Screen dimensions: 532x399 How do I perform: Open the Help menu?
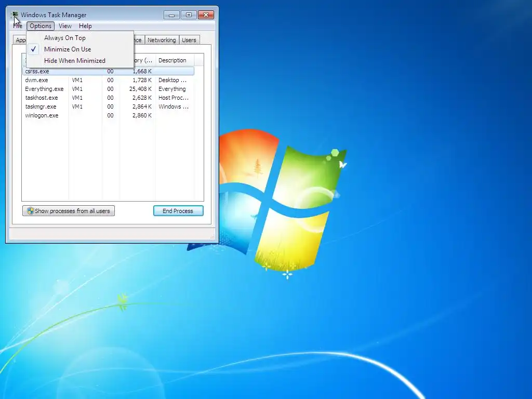[x=85, y=26]
